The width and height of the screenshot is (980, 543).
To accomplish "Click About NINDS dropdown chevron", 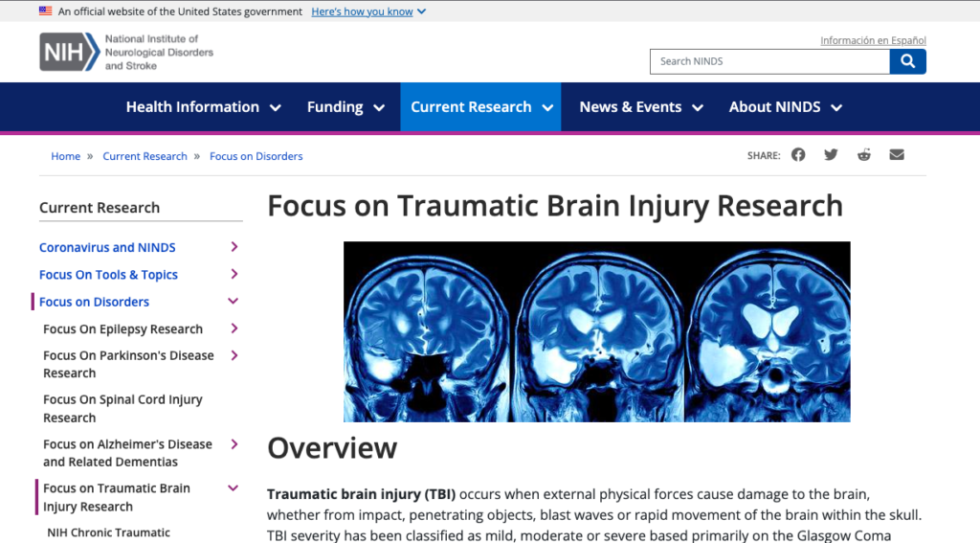I will click(836, 107).
